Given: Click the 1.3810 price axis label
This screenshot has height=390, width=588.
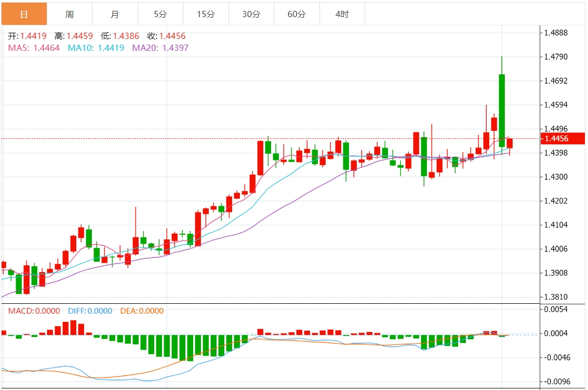Looking at the screenshot, I should tap(556, 297).
